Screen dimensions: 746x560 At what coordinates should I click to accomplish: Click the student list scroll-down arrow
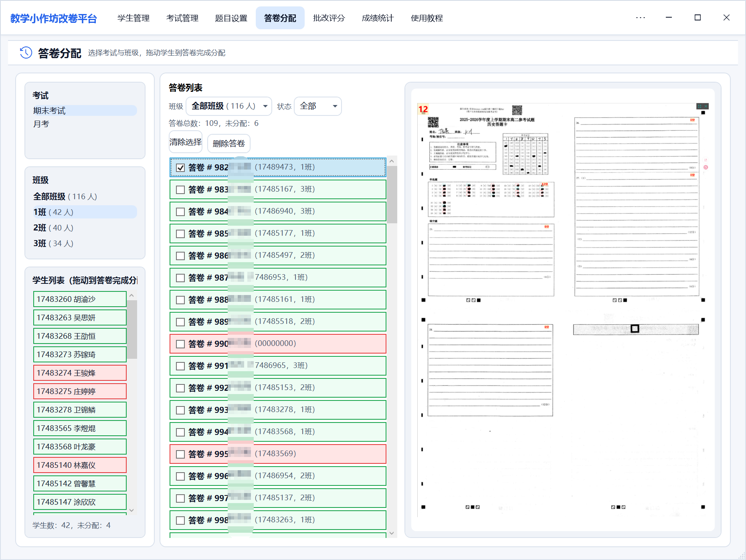pyautogui.click(x=131, y=510)
